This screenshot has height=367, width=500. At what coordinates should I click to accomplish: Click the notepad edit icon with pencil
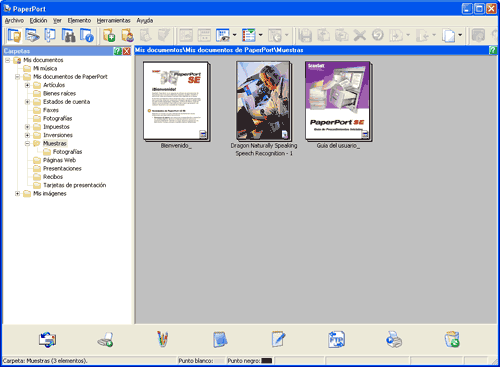pyautogui.click(x=278, y=339)
